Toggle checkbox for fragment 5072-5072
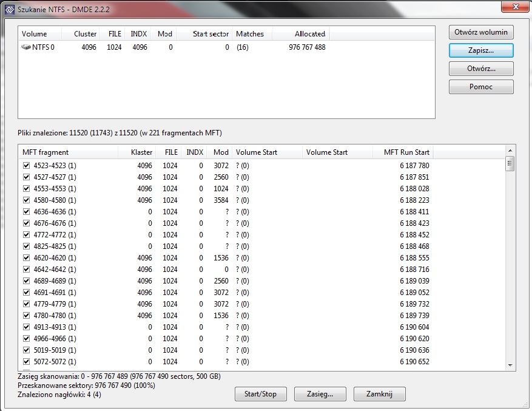Image resolution: width=532 pixels, height=411 pixels. coord(26,362)
